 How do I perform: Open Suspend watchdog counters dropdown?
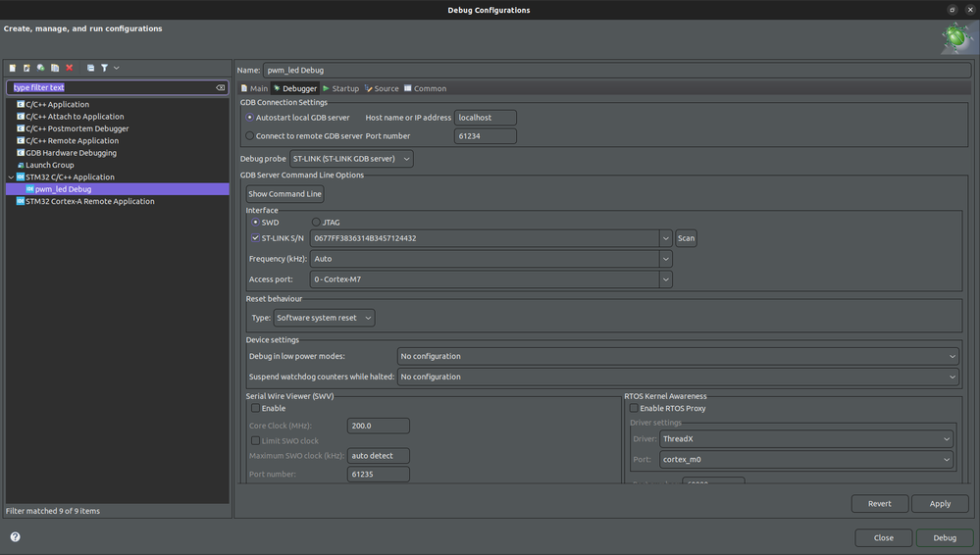click(x=678, y=377)
